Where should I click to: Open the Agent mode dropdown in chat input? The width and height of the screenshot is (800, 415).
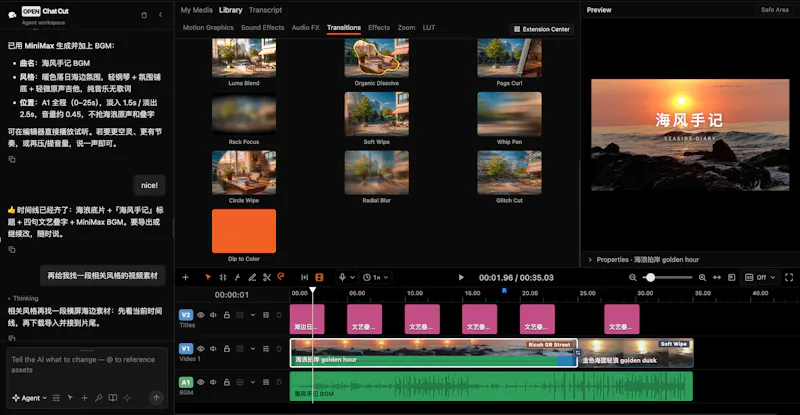point(30,398)
